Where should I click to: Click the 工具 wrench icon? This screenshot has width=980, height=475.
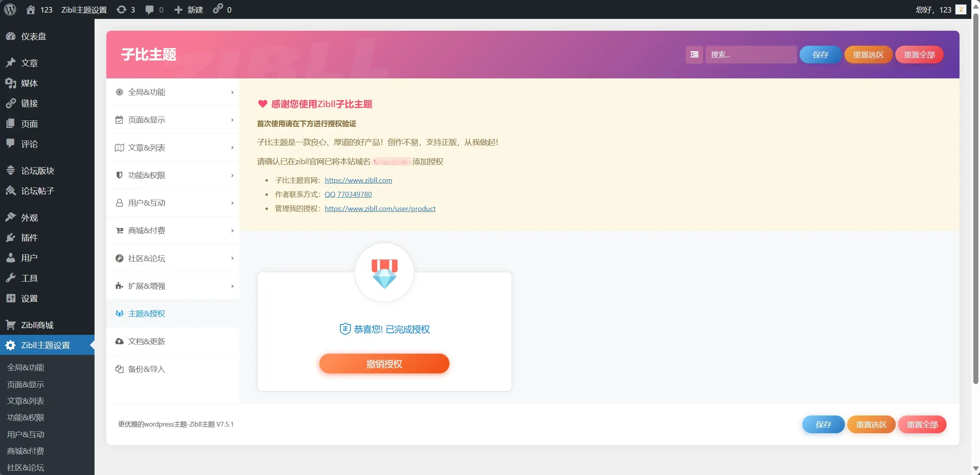tap(11, 278)
